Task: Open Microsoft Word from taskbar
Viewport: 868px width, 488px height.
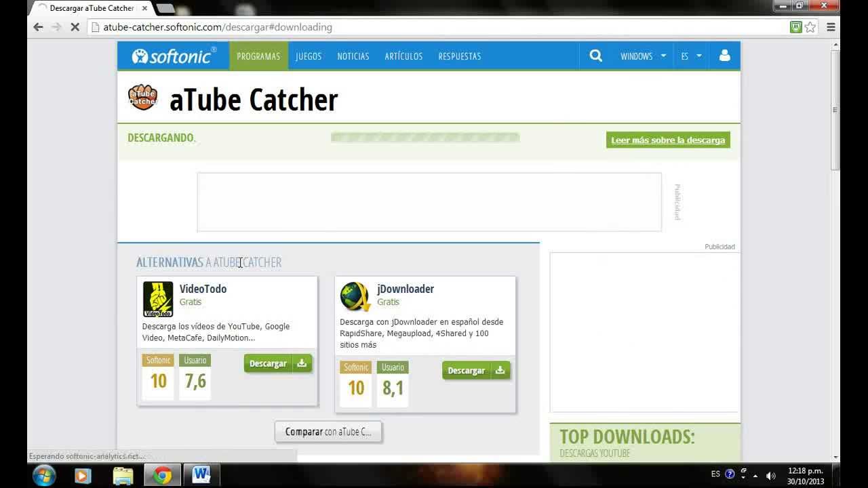Action: (x=201, y=476)
